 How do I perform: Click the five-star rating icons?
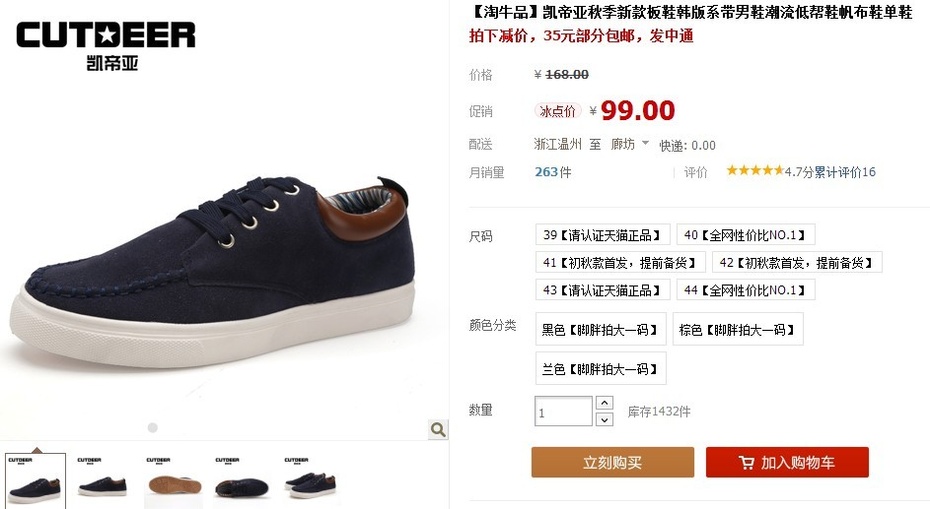click(755, 171)
